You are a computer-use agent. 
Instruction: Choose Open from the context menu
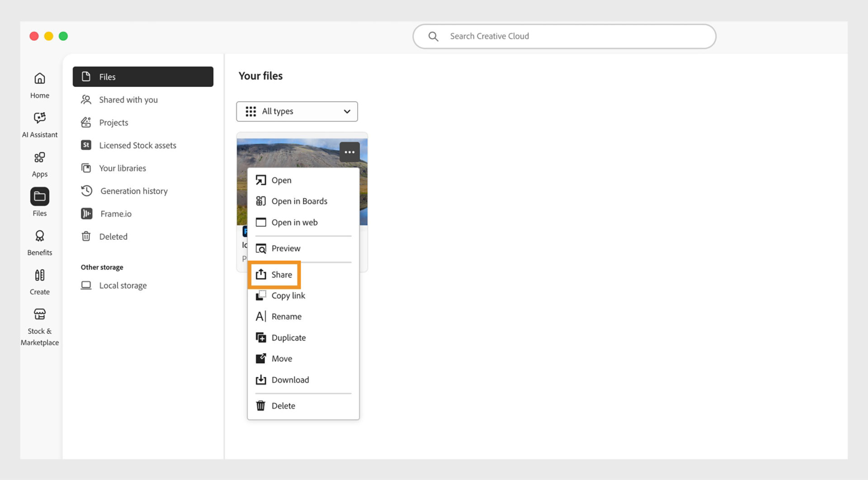(x=303, y=180)
